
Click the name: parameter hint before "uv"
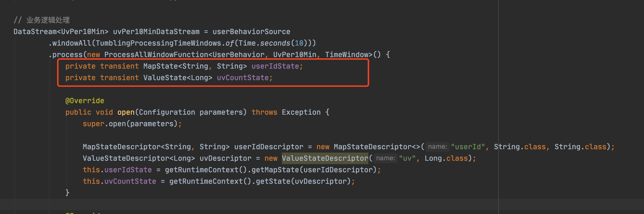point(385,158)
